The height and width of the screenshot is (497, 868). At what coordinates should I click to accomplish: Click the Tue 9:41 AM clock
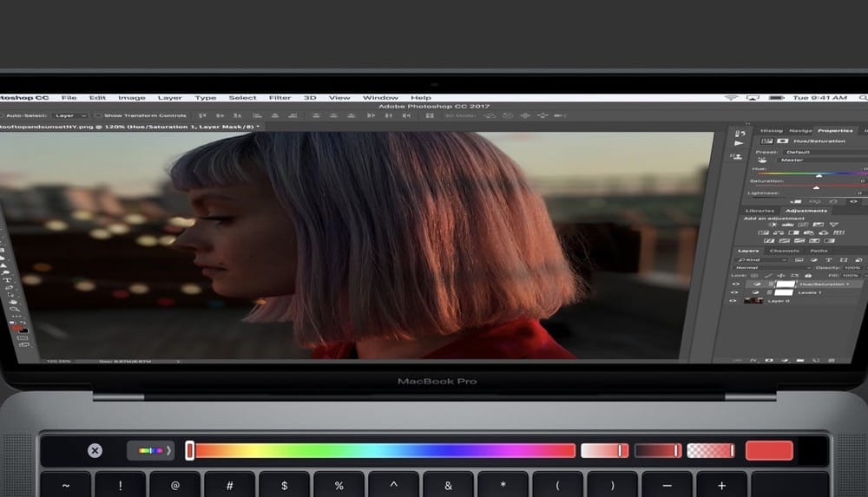click(x=820, y=98)
